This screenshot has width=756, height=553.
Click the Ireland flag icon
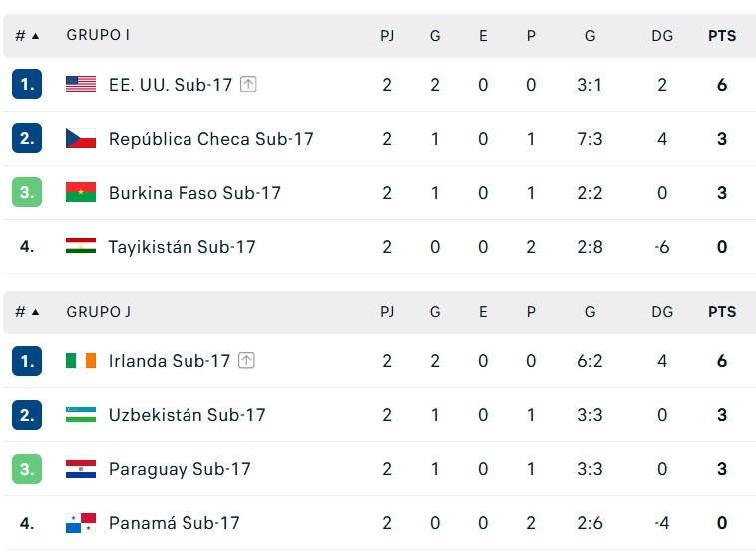81,361
